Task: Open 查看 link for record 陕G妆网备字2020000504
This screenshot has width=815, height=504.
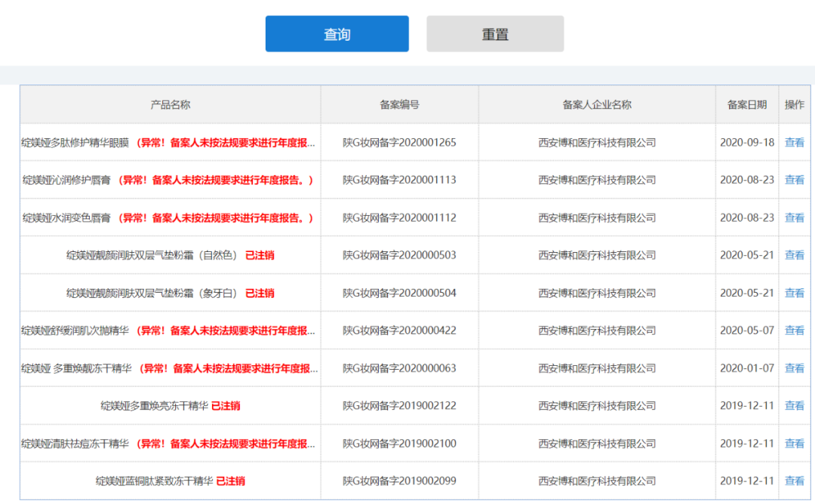Action: tap(794, 293)
